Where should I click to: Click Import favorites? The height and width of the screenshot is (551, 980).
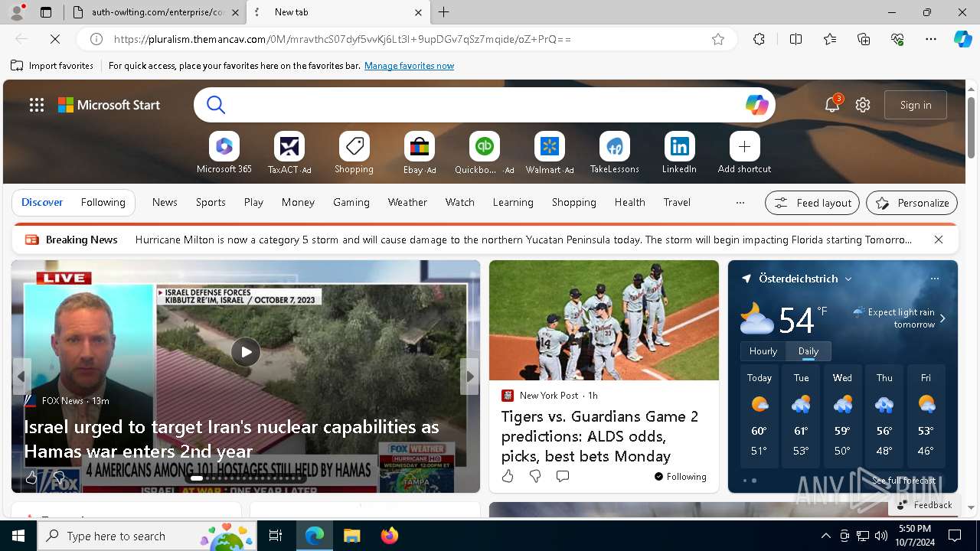click(52, 66)
